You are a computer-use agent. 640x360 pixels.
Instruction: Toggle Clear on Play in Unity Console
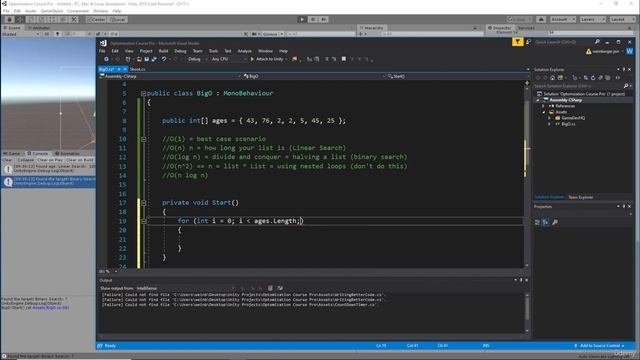click(50, 160)
